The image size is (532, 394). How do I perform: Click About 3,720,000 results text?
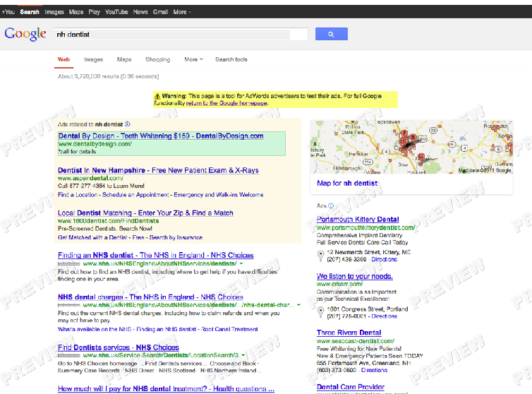[108, 76]
